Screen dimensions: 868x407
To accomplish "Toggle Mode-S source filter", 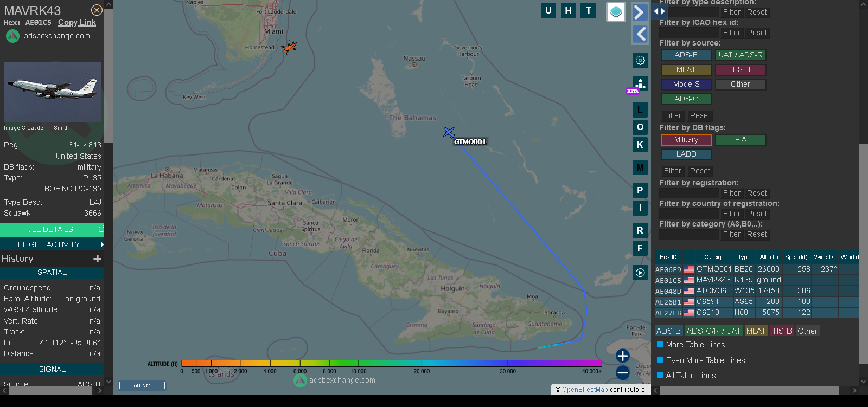I will pyautogui.click(x=686, y=84).
